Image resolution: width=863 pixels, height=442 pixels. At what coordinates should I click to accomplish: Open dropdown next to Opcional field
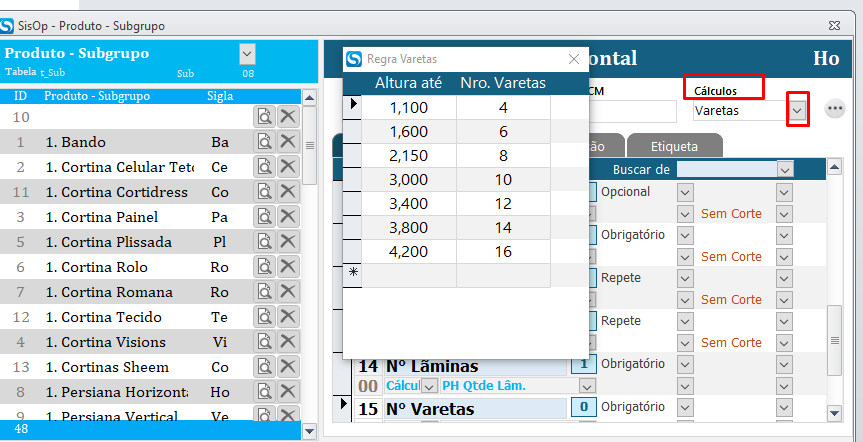tap(685, 192)
